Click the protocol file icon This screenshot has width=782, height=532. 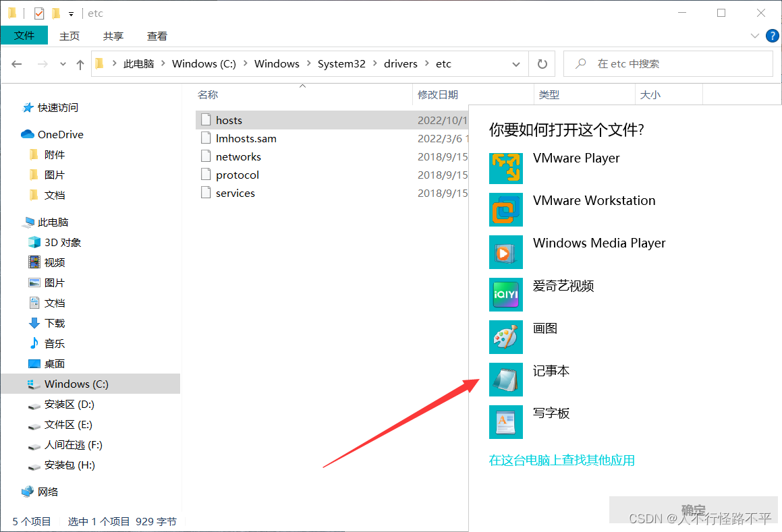(x=206, y=175)
